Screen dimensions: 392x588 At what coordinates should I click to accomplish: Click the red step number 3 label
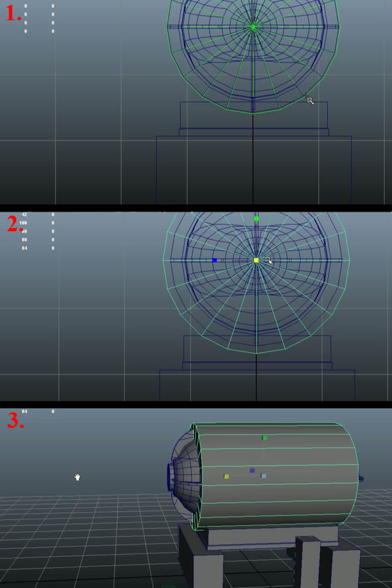tap(15, 420)
